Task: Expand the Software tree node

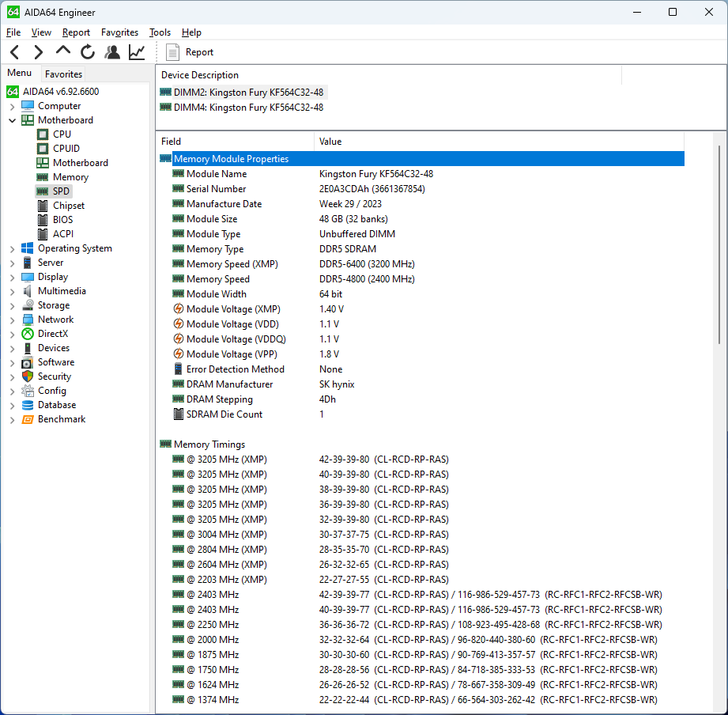Action: (x=13, y=363)
